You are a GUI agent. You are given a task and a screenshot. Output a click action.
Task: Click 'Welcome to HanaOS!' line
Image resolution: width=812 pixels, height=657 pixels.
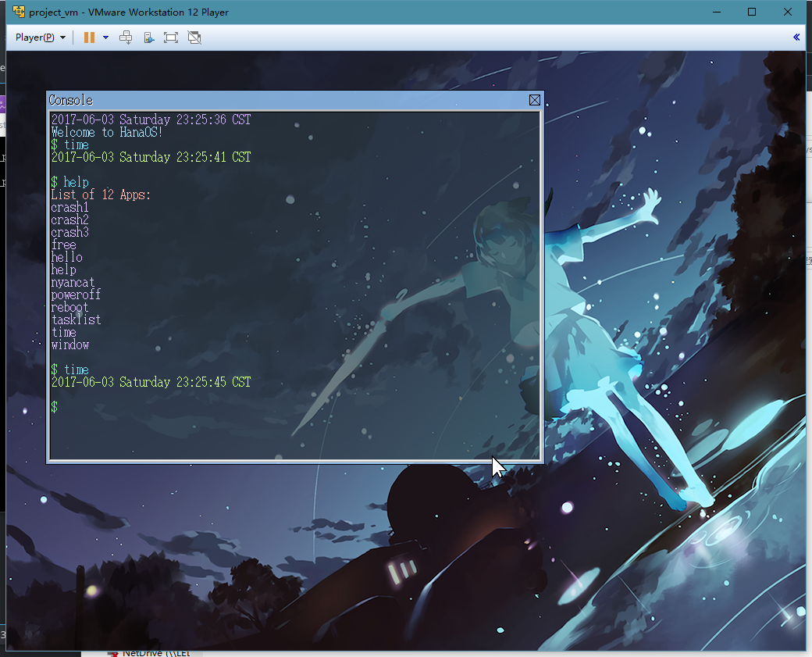pos(107,132)
